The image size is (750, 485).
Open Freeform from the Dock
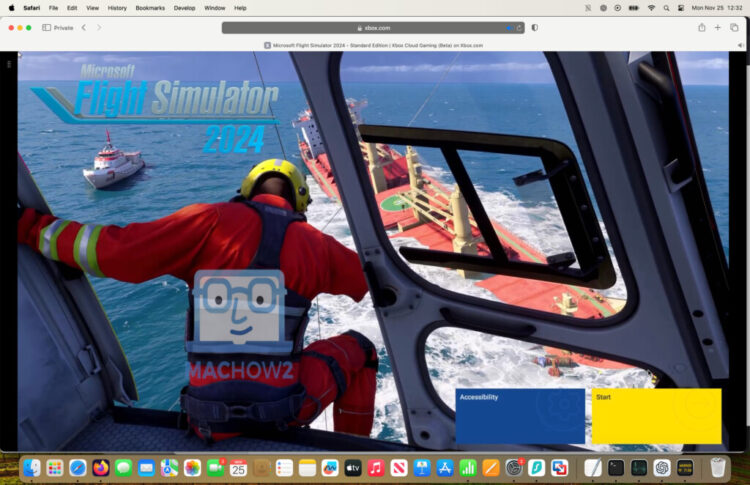[330, 468]
